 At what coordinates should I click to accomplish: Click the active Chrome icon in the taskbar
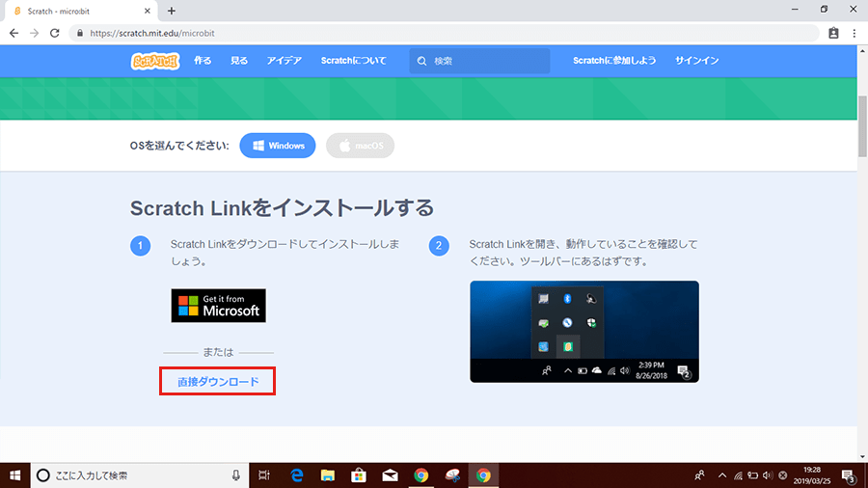coord(483,475)
